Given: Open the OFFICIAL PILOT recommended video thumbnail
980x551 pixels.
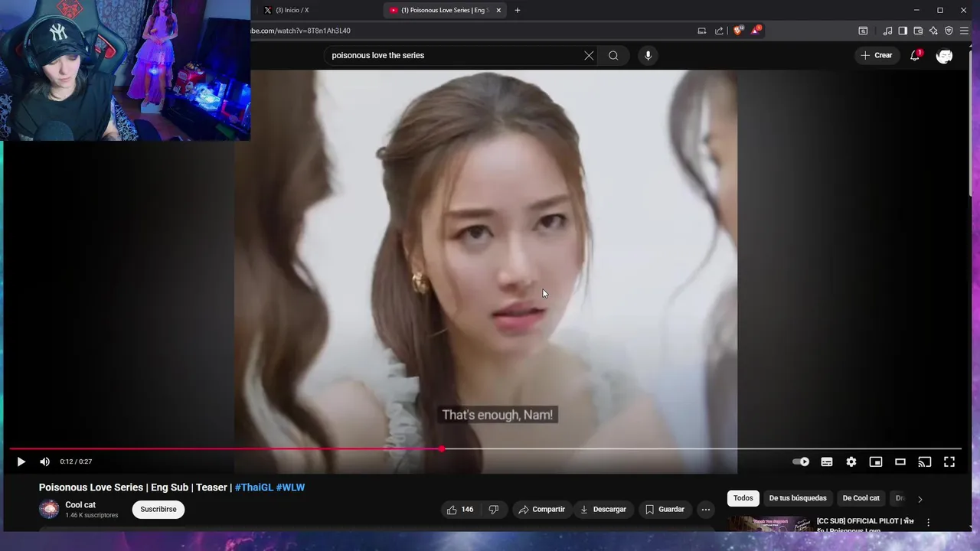Looking at the screenshot, I should click(x=769, y=524).
